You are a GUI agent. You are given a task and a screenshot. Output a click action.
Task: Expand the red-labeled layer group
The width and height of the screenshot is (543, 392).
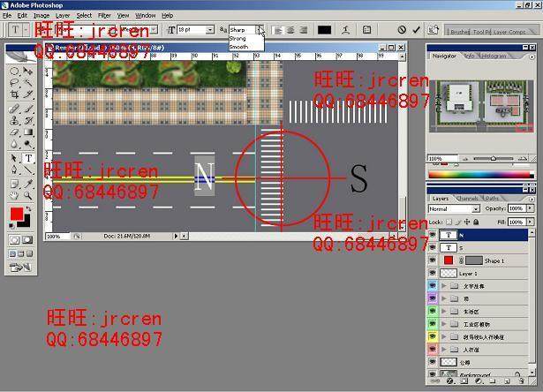(443, 350)
